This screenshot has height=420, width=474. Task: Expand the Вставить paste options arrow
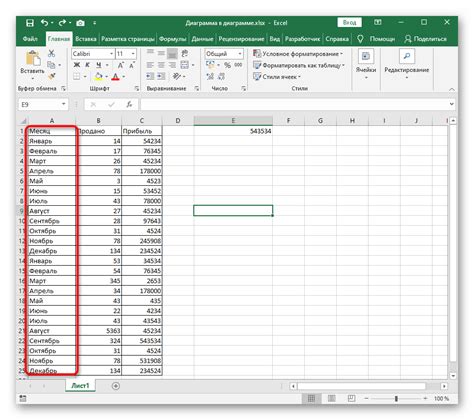[x=33, y=79]
